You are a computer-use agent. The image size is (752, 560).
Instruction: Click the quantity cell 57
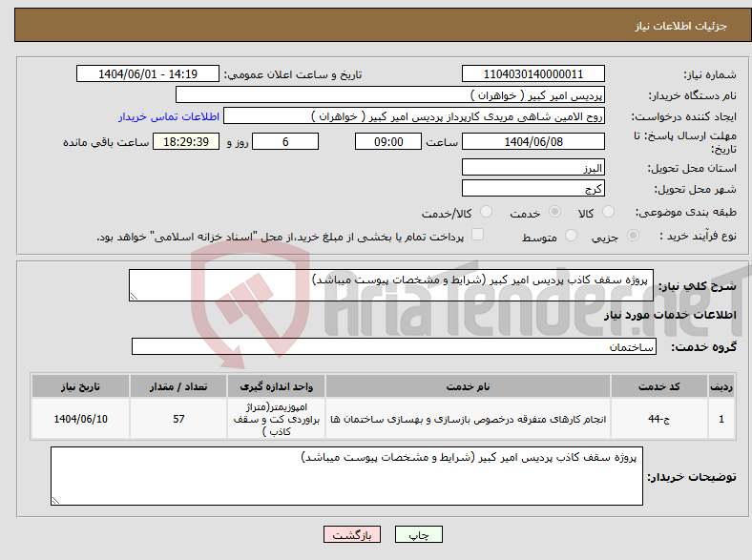[178, 419]
